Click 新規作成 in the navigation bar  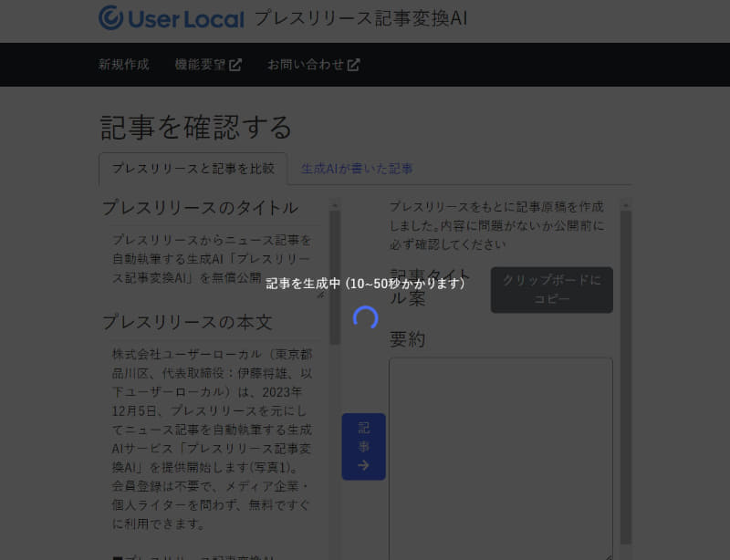121,64
